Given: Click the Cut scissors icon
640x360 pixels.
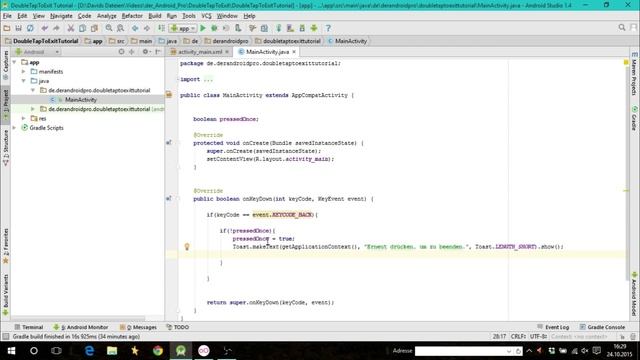Looking at the screenshot, I should click(71, 28).
